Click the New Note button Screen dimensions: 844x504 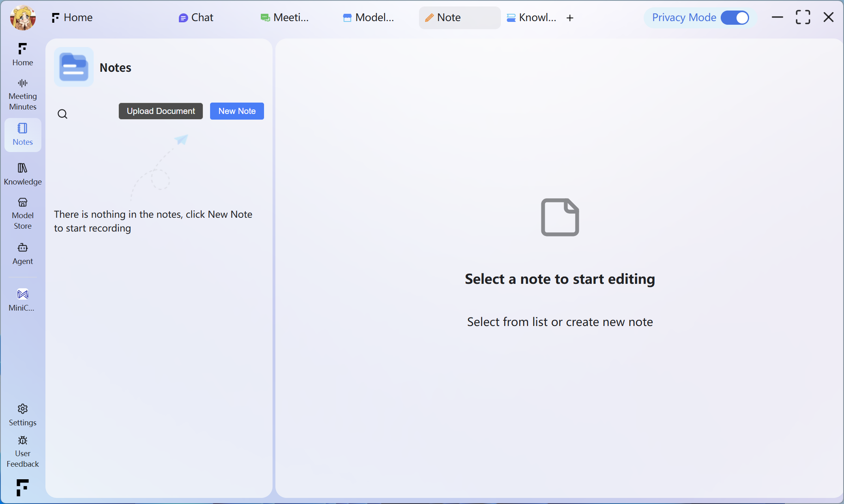click(x=237, y=111)
